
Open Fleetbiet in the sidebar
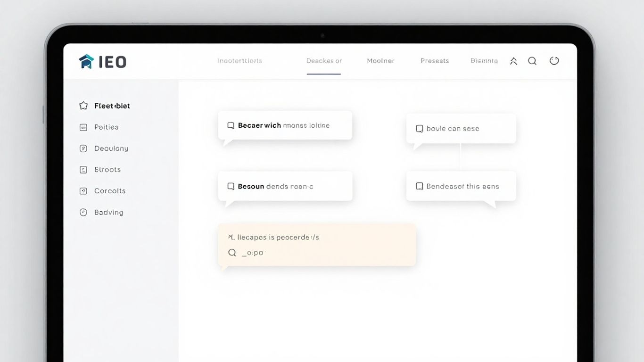pos(112,106)
